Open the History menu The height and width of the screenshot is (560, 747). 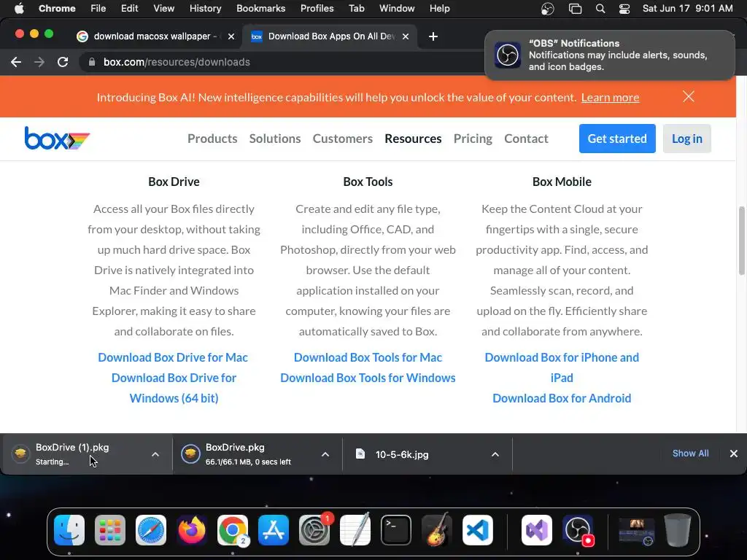pyautogui.click(x=205, y=8)
